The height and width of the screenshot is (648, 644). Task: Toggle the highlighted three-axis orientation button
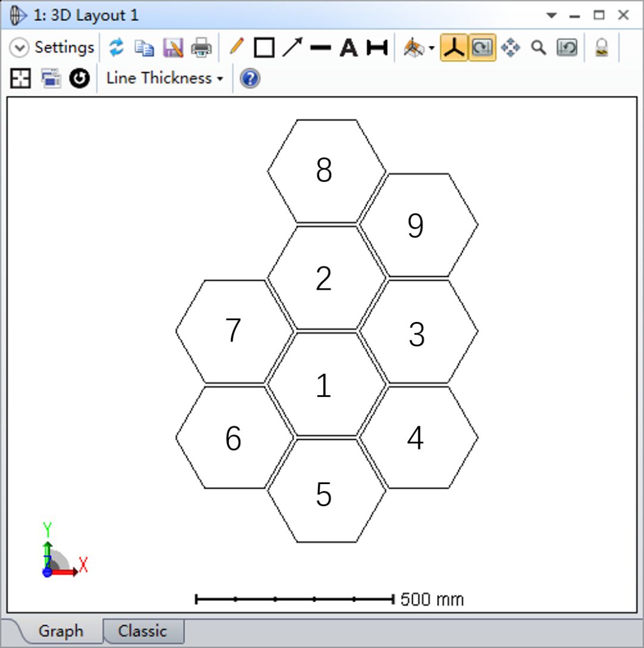(454, 48)
